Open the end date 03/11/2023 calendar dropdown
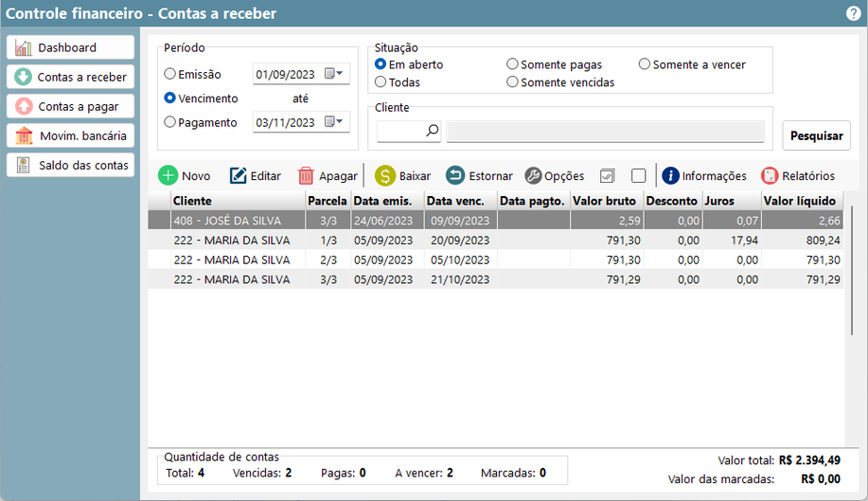This screenshot has width=868, height=501. (x=335, y=122)
